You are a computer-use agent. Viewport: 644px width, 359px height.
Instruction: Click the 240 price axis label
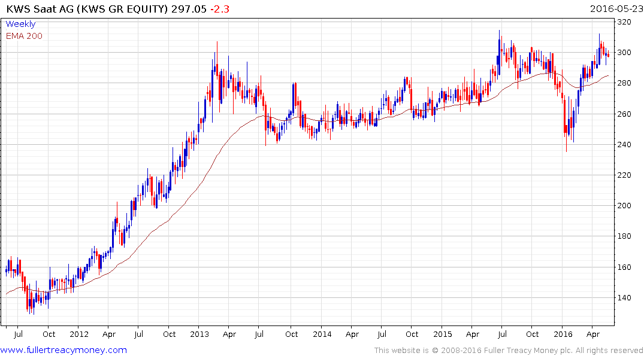[x=624, y=144]
